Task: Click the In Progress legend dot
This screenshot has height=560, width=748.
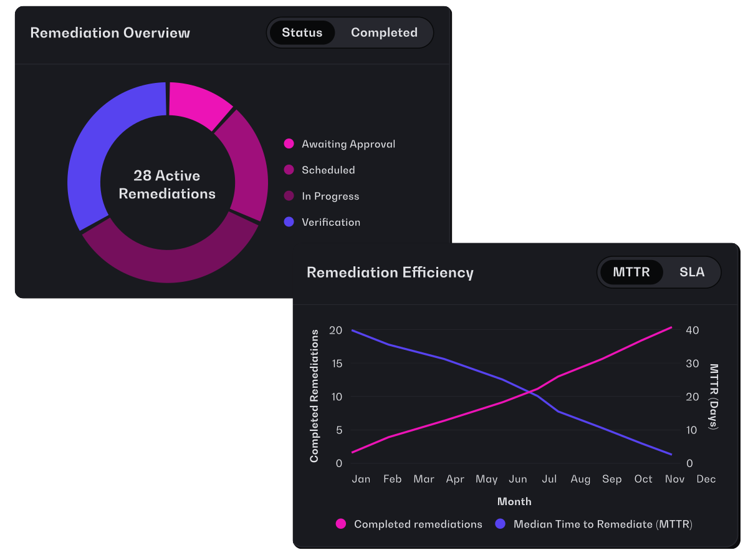Action: click(289, 196)
